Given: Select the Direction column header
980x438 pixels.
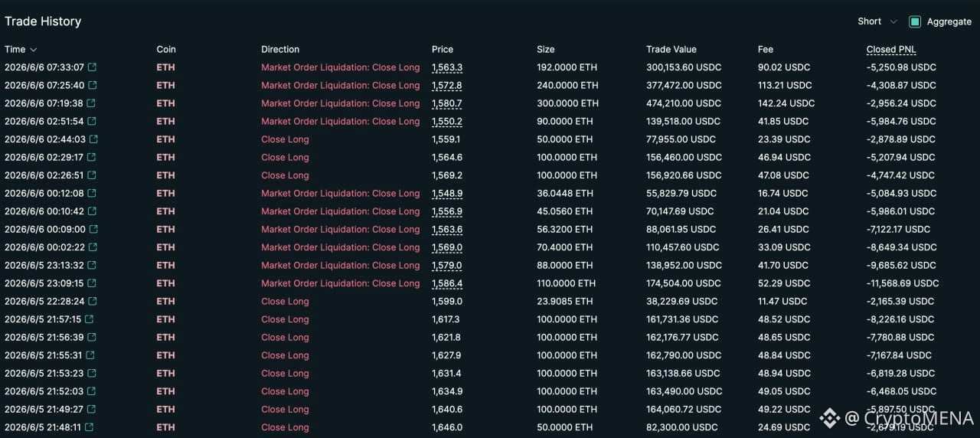Looking at the screenshot, I should [x=280, y=49].
